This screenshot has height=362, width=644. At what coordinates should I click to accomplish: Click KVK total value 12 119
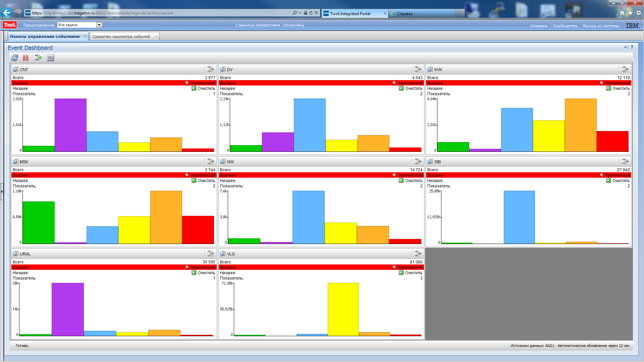[623, 78]
